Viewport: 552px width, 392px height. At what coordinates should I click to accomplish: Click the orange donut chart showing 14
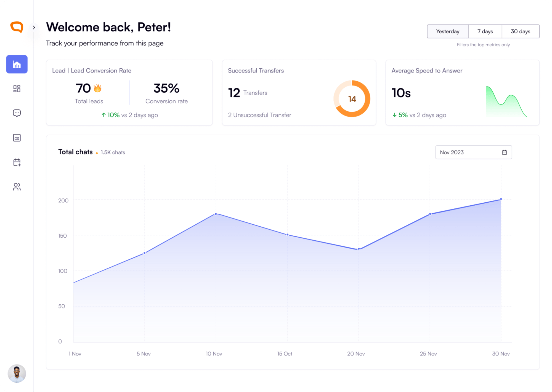coord(352,99)
